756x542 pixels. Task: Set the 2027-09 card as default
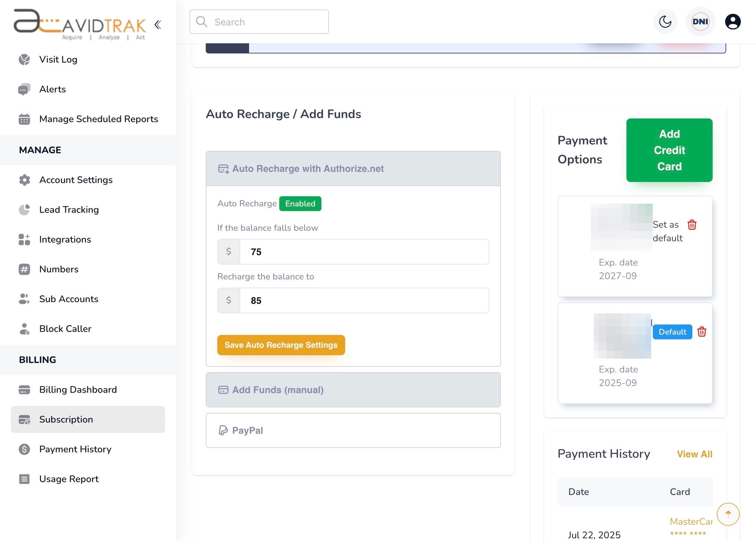[665, 231]
